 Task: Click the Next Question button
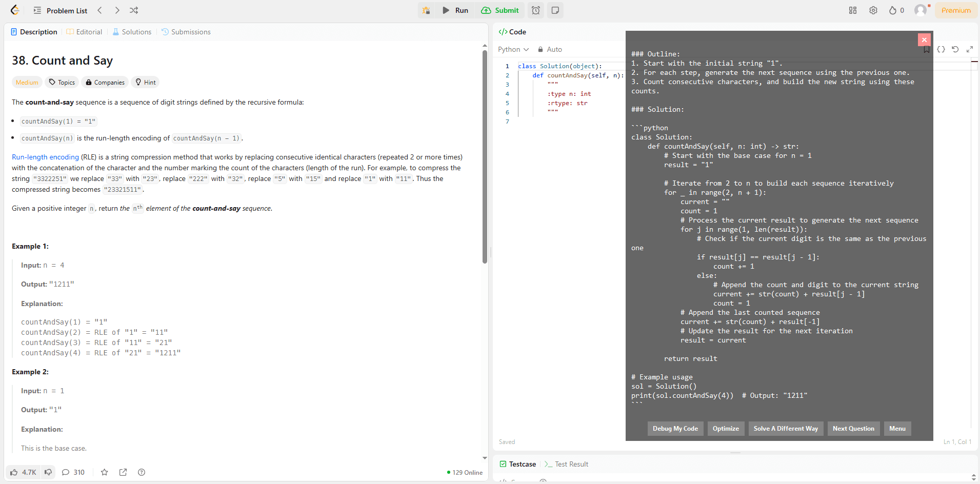(x=853, y=429)
